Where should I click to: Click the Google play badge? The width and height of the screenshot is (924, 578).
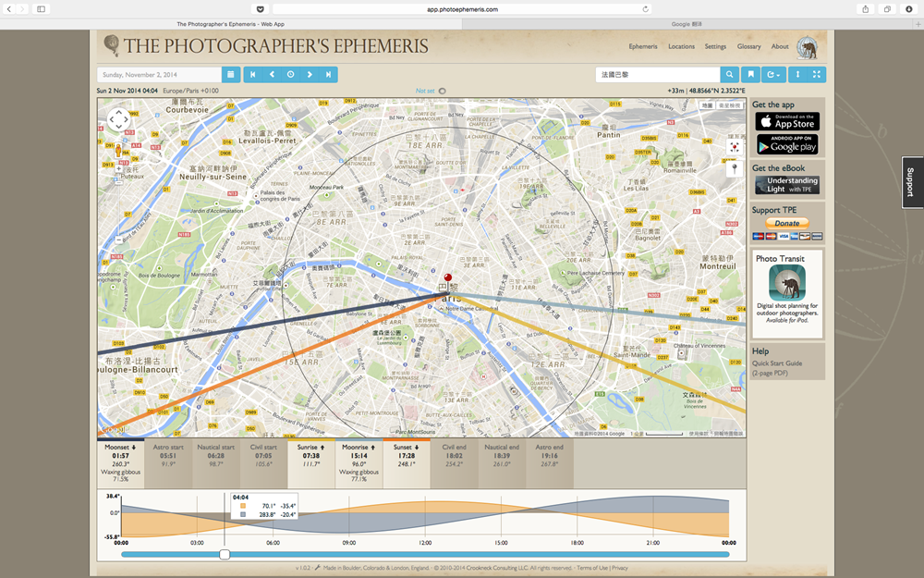(x=787, y=144)
